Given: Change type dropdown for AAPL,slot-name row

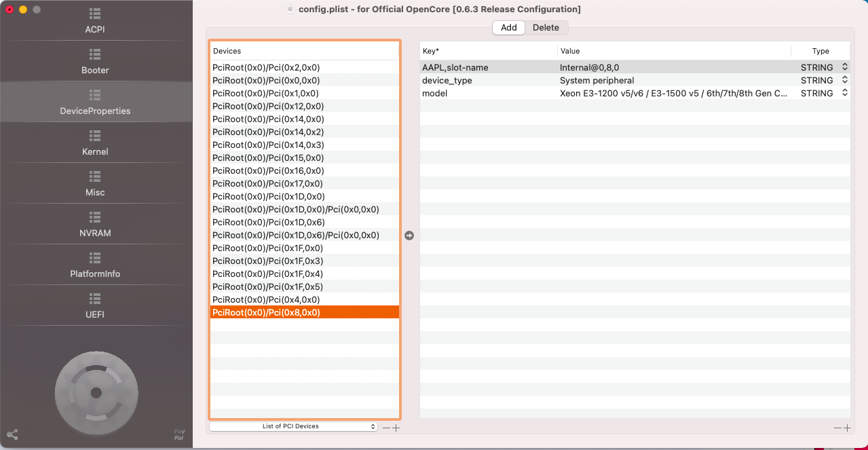Looking at the screenshot, I should point(845,67).
